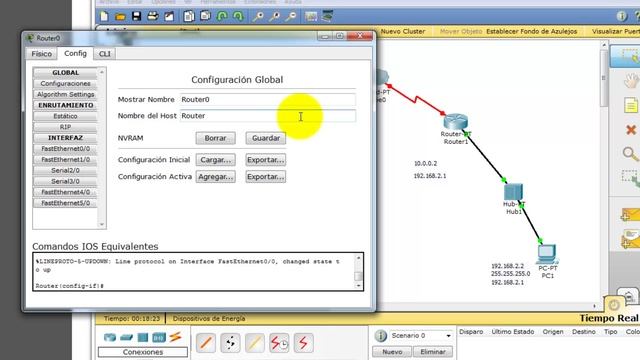Pick the dotted phone cable connection
This screenshot has height=360, width=640.
click(x=230, y=343)
